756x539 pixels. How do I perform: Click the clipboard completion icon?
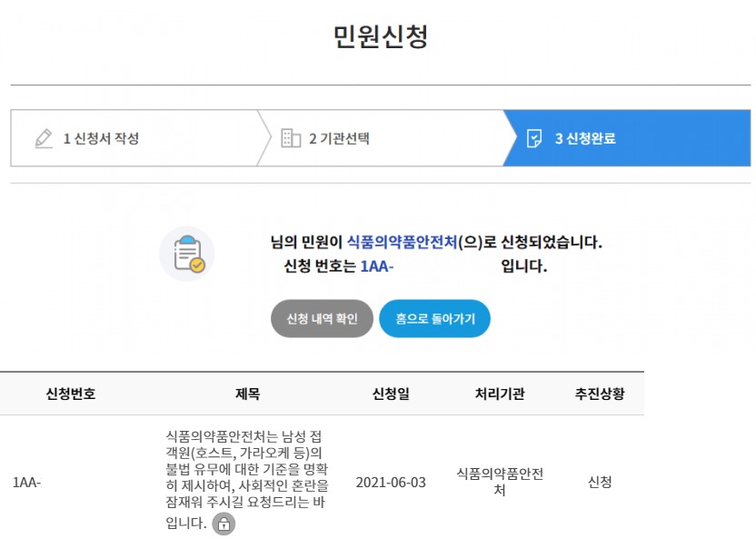187,254
